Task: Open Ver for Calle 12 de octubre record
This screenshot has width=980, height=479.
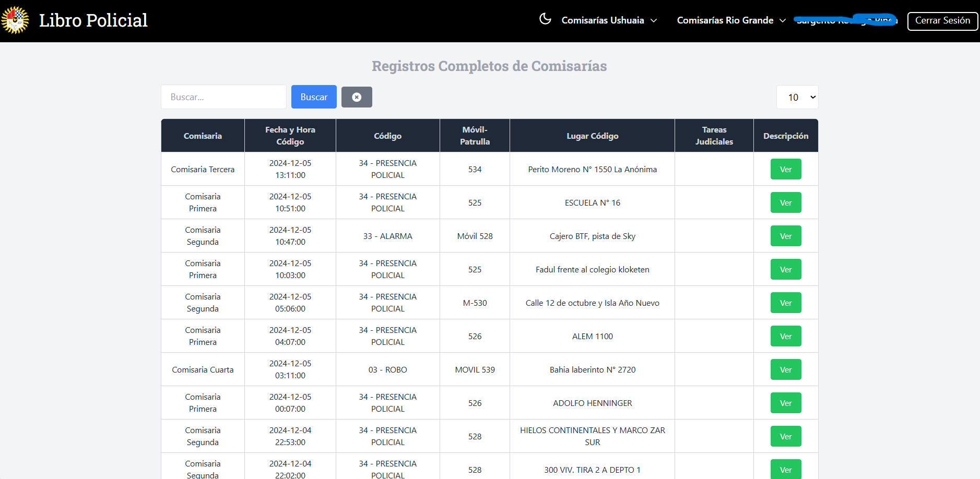Action: [x=785, y=303]
